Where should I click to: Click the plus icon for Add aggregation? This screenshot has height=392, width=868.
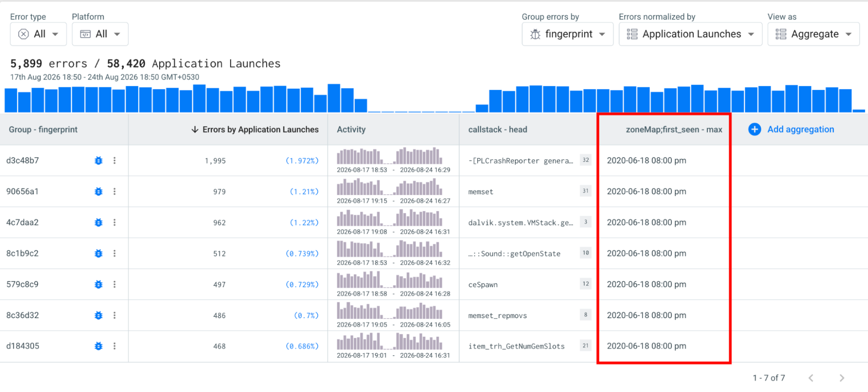click(x=755, y=129)
